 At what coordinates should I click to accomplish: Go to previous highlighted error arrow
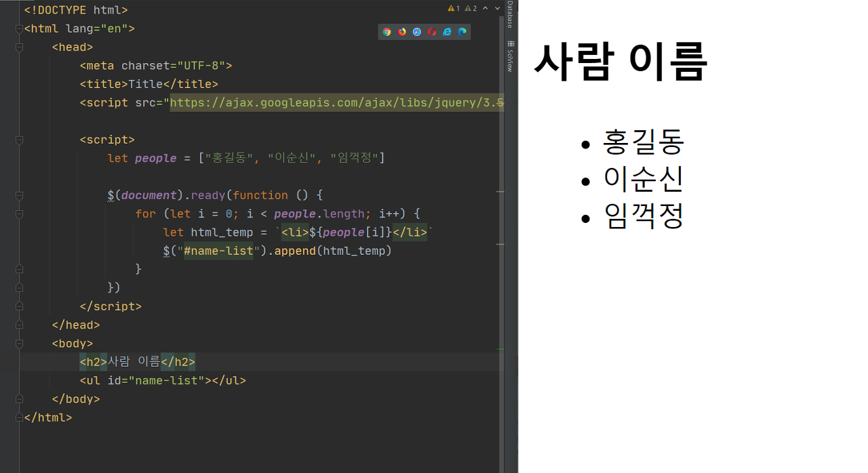click(x=486, y=8)
